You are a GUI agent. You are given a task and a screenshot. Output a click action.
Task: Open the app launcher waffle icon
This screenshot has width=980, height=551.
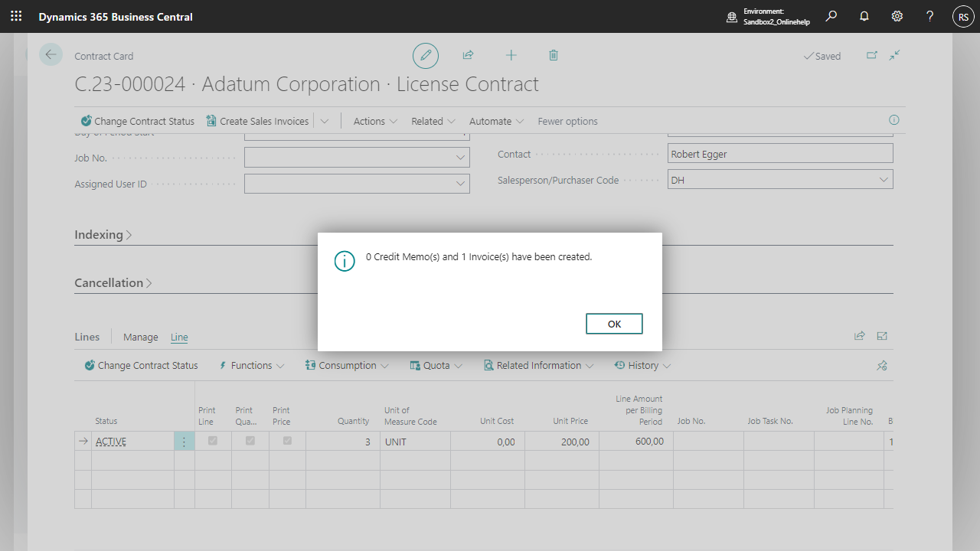(x=16, y=16)
